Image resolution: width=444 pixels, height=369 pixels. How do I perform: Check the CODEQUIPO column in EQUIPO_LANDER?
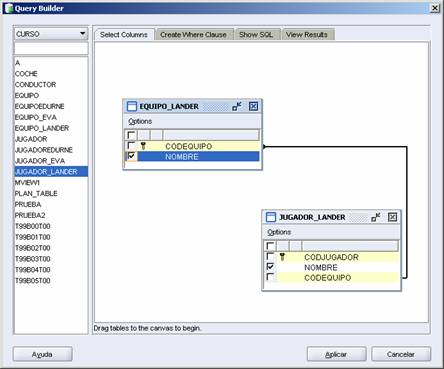click(x=131, y=146)
